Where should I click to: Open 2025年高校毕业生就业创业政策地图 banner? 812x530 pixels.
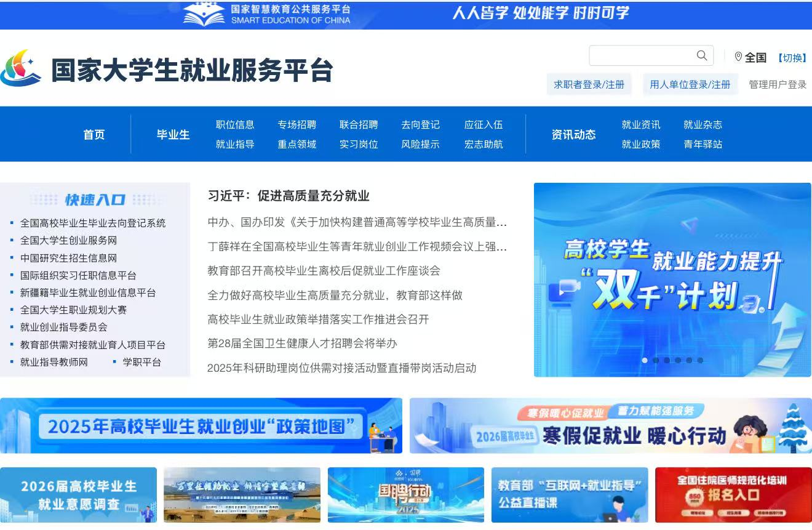pos(201,425)
